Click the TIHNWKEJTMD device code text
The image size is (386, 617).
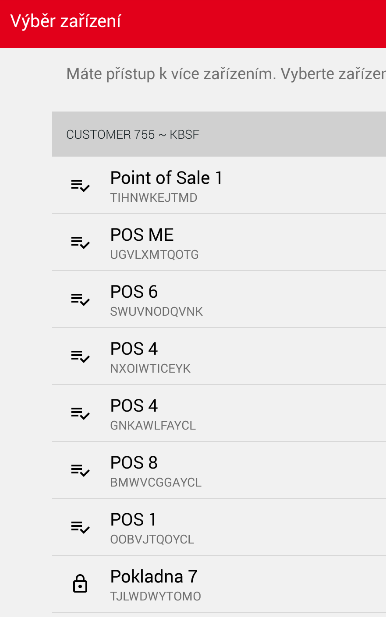(x=154, y=198)
